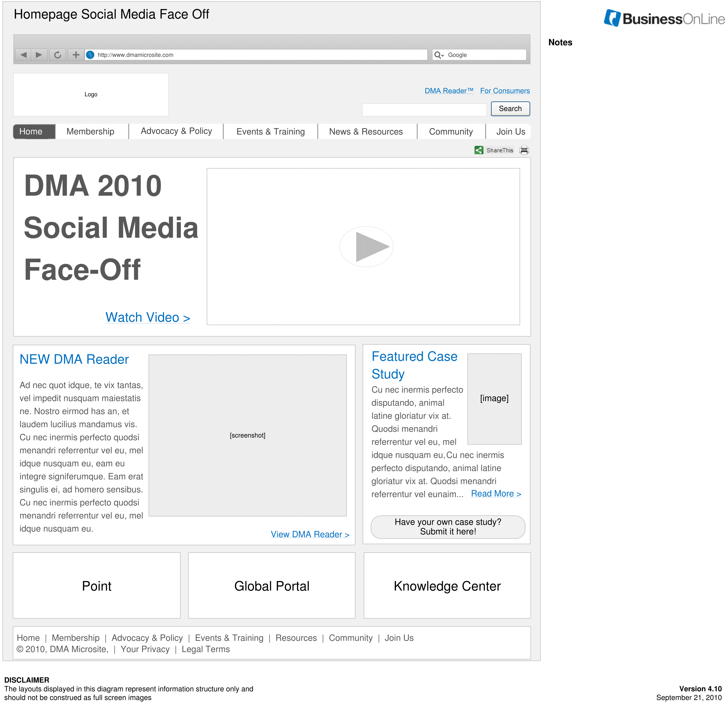The image size is (728, 717).
Task: Click the submit your case study button
Action: point(448,527)
